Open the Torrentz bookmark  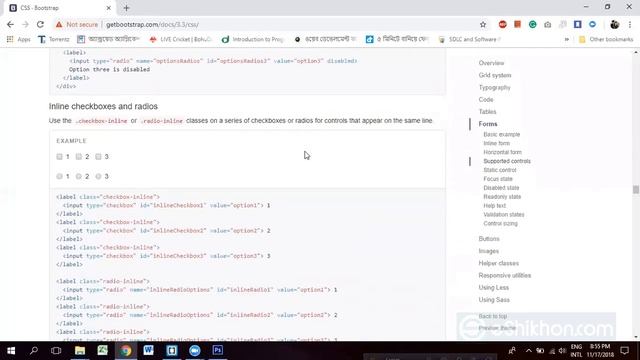(53, 39)
